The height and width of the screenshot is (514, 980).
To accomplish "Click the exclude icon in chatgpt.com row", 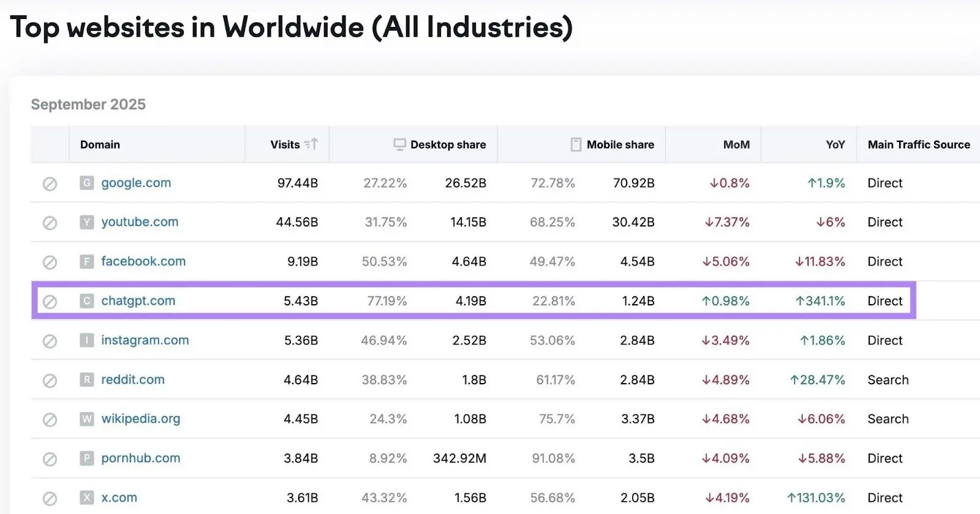I will [x=50, y=302].
